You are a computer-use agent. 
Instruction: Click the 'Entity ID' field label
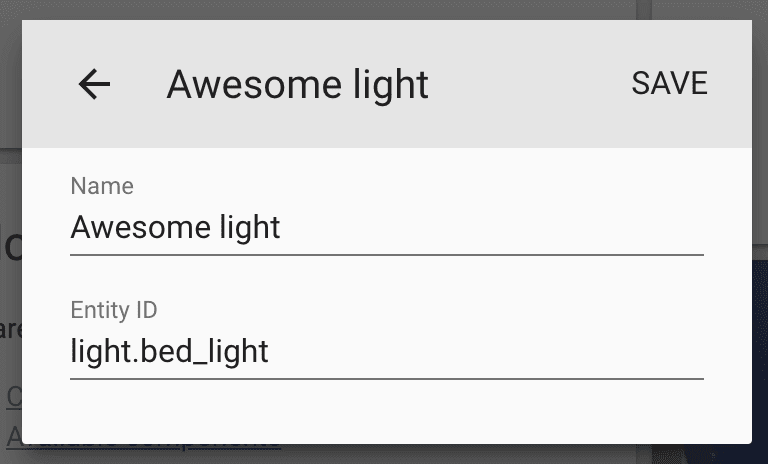coord(114,310)
